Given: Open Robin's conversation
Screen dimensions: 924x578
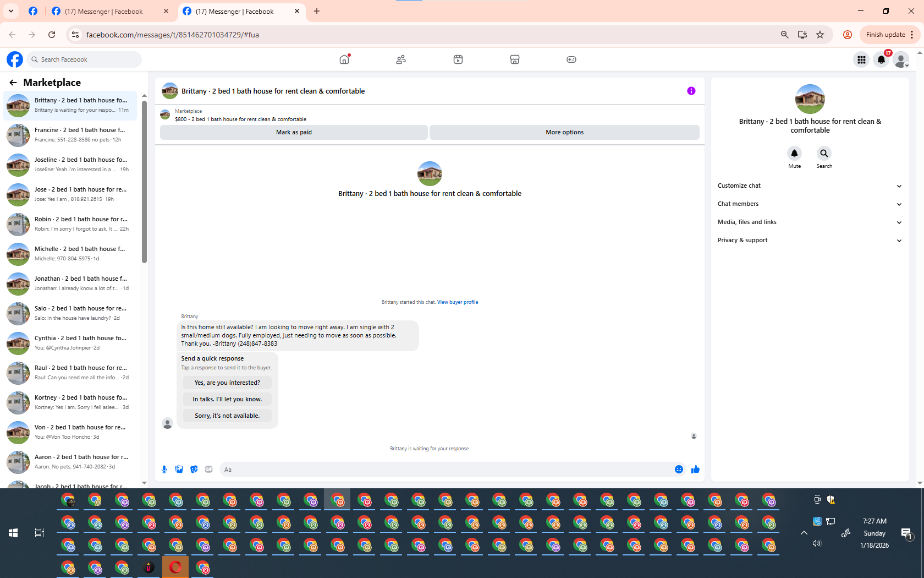Looking at the screenshot, I should point(70,224).
